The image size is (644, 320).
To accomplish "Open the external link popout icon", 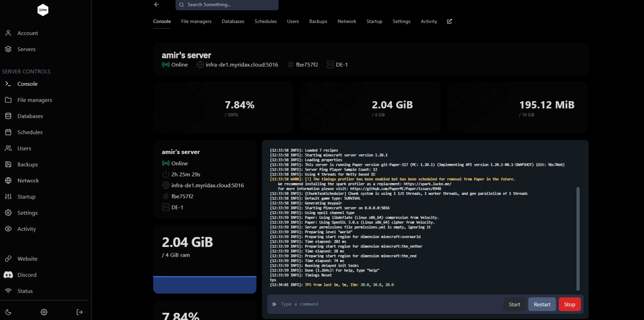I will click(449, 21).
